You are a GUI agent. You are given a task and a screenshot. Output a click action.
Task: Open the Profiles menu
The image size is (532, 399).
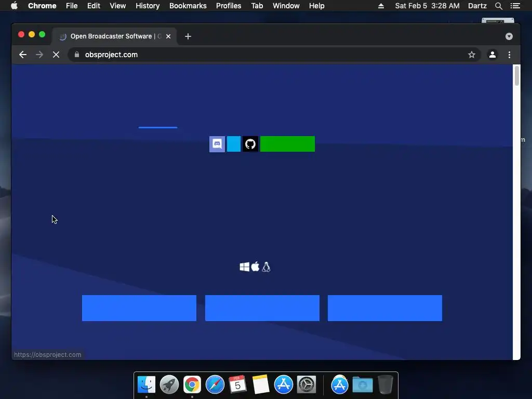coord(229,6)
